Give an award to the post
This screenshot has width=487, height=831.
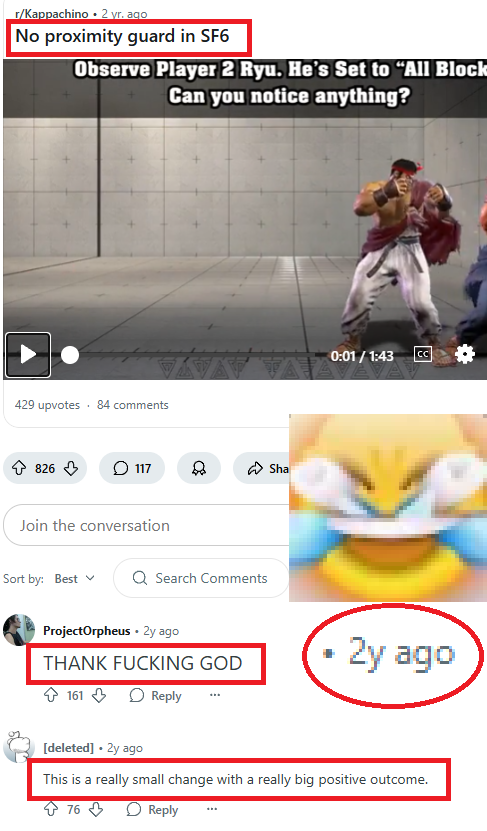click(199, 468)
